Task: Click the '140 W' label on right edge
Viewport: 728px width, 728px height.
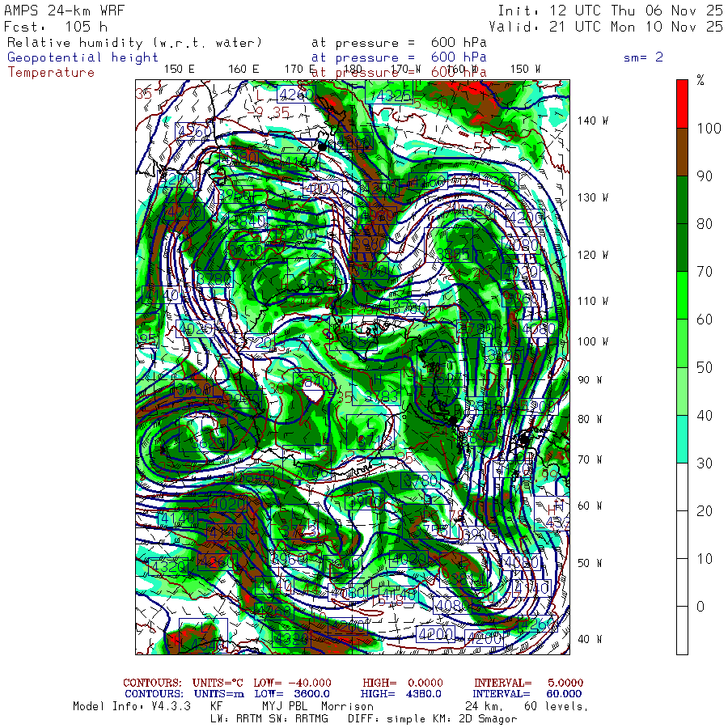Action: [x=593, y=121]
